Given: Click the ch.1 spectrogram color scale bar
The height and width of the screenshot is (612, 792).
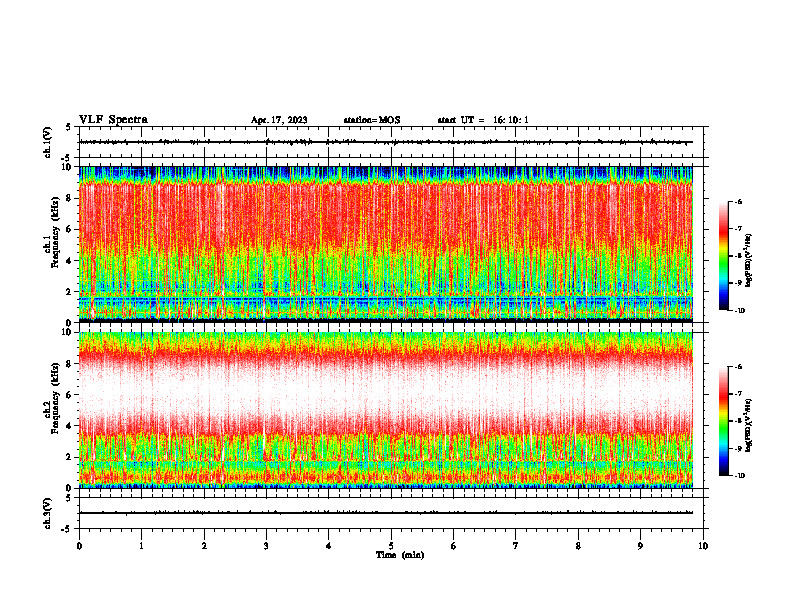Looking at the screenshot, I should click(x=723, y=256).
